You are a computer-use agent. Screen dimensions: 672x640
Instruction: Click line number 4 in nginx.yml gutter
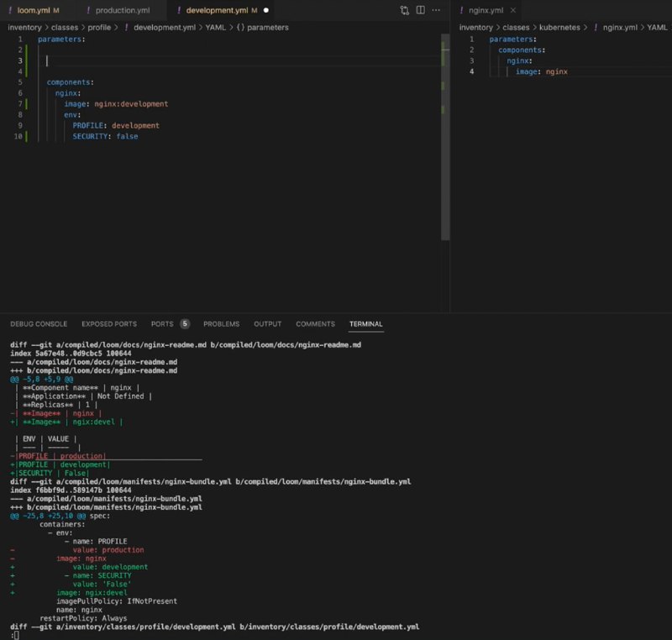click(471, 71)
